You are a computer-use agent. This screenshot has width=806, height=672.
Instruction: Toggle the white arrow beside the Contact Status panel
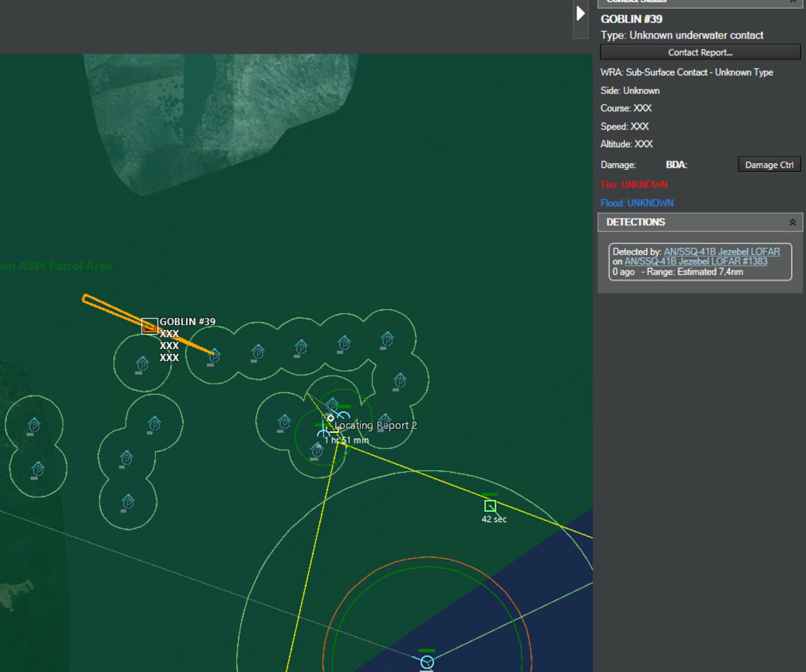[x=581, y=13]
